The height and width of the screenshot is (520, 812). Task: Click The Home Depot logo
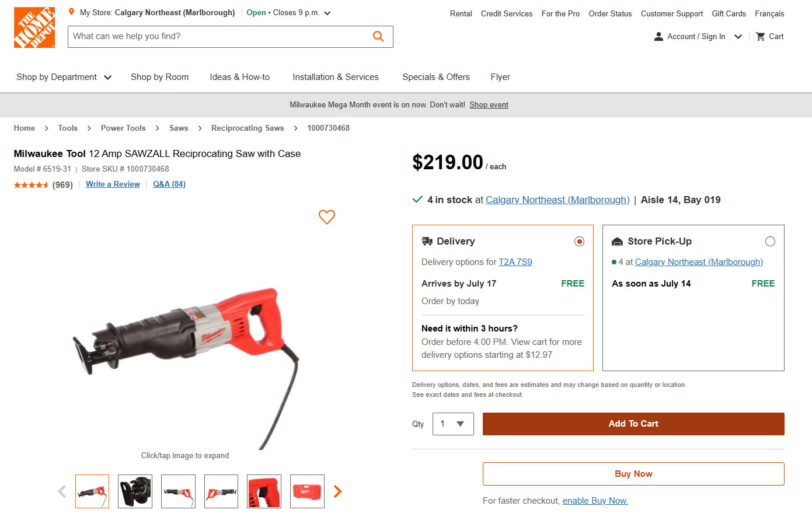pyautogui.click(x=34, y=27)
